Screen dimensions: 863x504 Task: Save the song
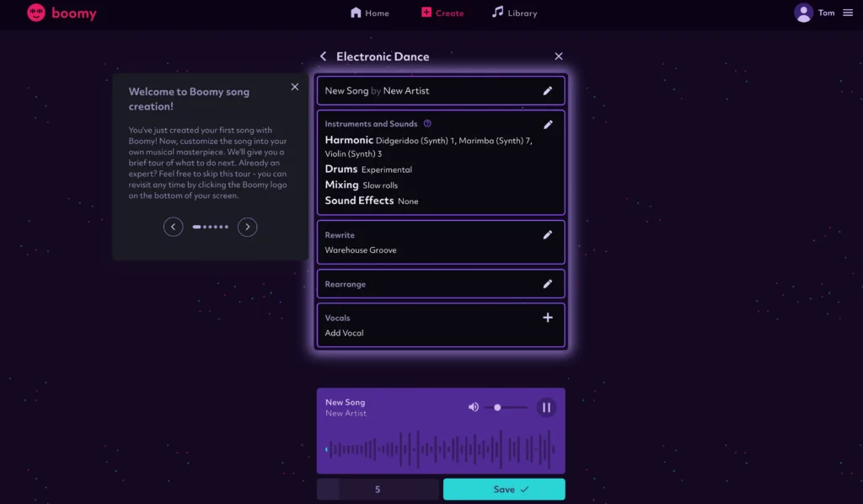504,490
